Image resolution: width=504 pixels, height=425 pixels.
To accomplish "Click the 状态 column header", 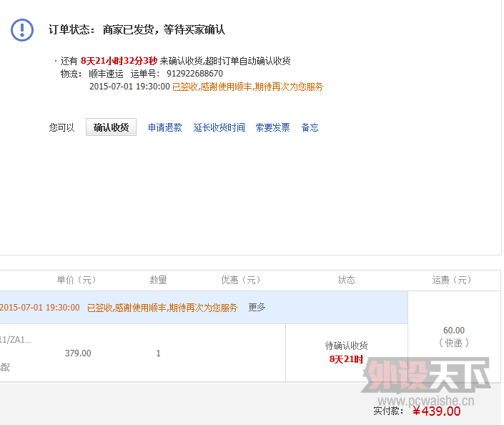I will [x=346, y=280].
